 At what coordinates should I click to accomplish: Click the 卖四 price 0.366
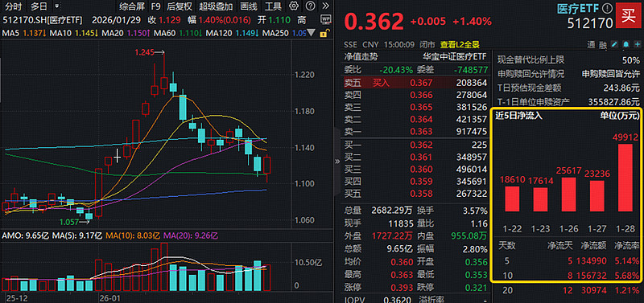pyautogui.click(x=421, y=95)
